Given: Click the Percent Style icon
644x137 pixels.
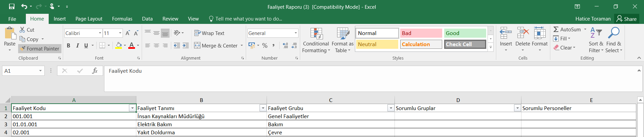Looking at the screenshot, I should coord(265,45).
